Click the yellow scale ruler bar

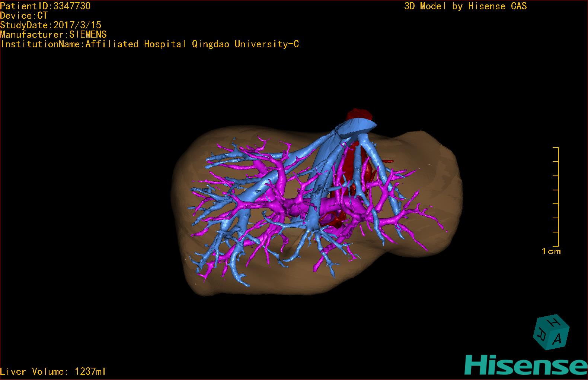(556, 197)
